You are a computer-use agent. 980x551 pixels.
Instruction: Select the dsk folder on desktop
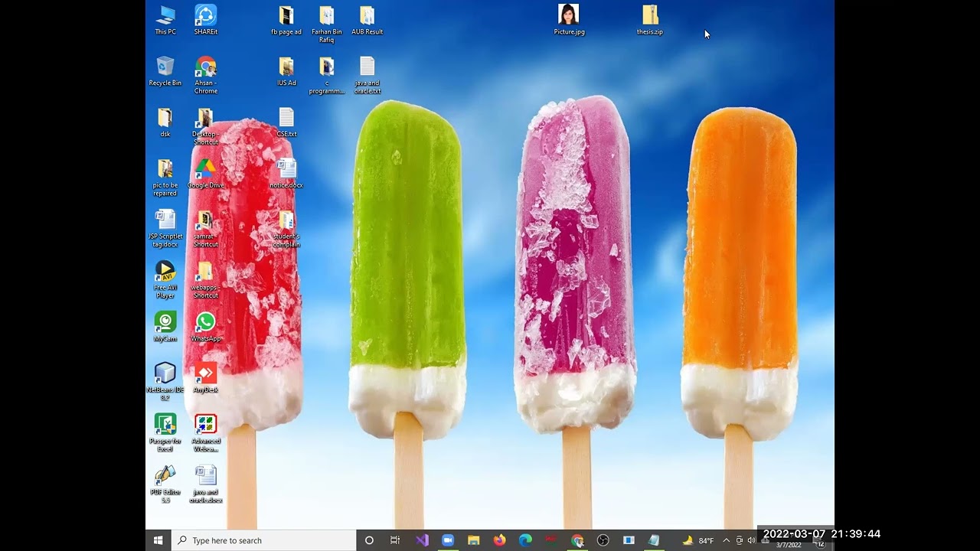click(x=165, y=122)
